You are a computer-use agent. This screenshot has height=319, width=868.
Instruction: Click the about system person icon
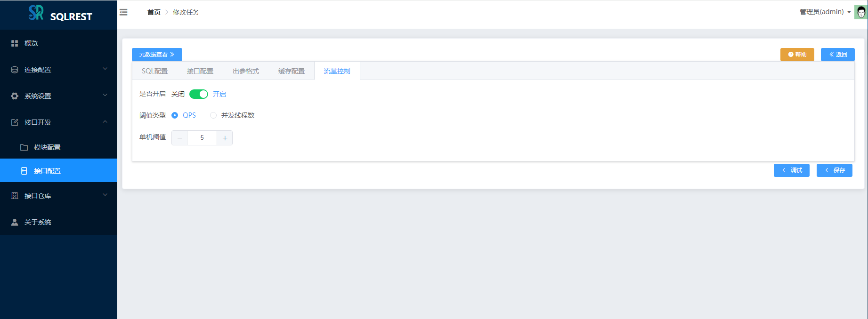[x=15, y=222]
